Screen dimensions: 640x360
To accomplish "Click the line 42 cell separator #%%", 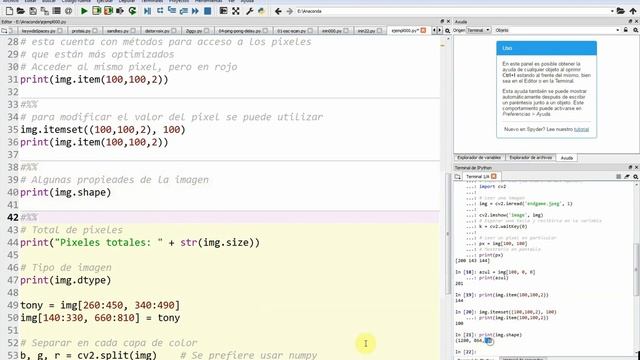I will [29, 217].
